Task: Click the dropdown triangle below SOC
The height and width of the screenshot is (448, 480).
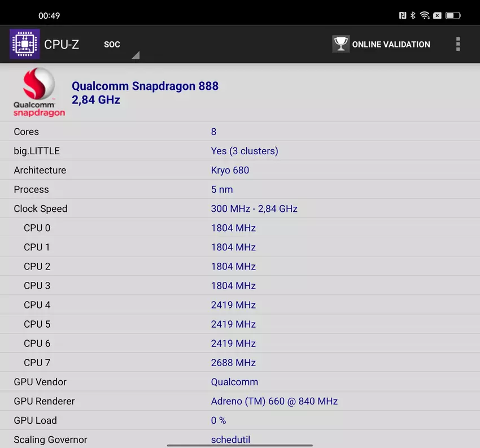Action: 136,55
